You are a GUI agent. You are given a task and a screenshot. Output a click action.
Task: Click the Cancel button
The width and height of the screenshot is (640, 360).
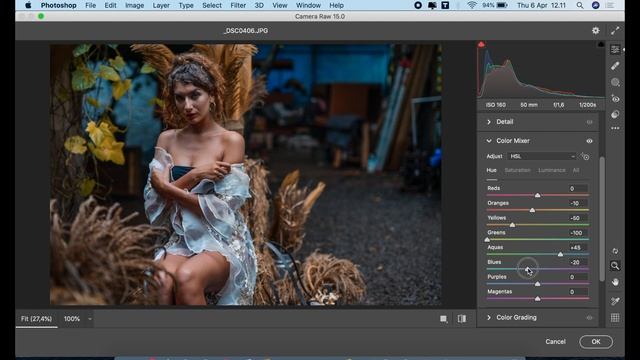coord(555,342)
